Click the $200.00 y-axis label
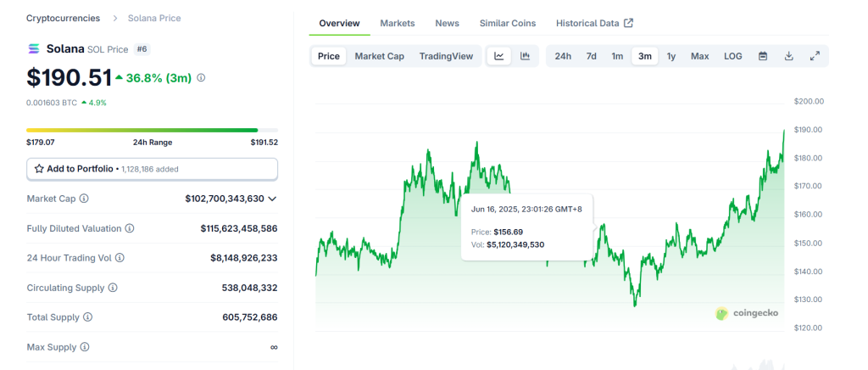868x370 pixels. 809,101
